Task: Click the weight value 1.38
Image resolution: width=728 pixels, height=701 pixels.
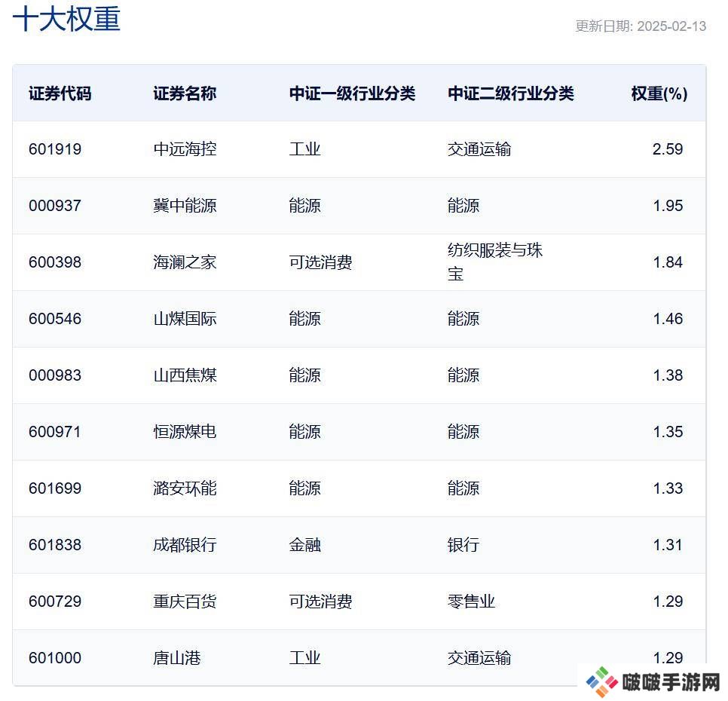Action: click(x=668, y=375)
